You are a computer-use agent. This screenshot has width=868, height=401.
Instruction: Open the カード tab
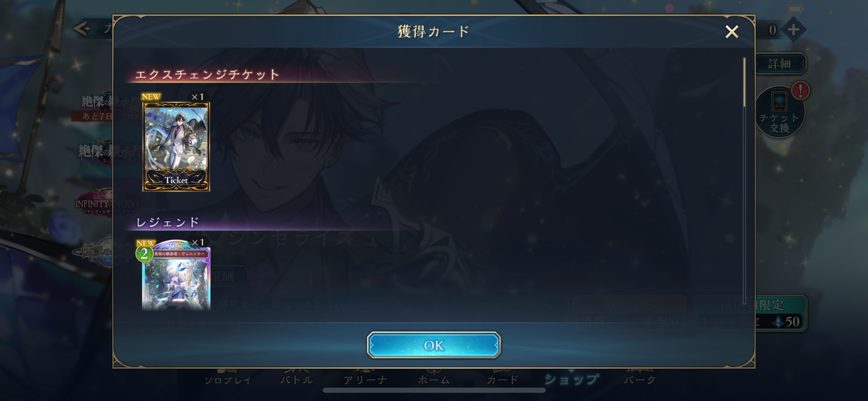click(503, 379)
